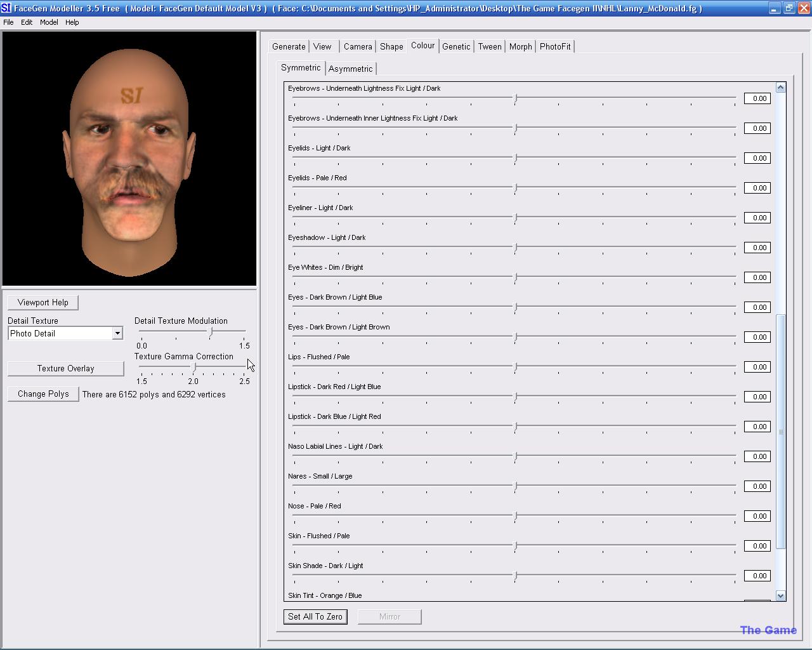This screenshot has height=650, width=812.
Task: Click the Texture Gamma Correction slider handle
Action: 194,367
